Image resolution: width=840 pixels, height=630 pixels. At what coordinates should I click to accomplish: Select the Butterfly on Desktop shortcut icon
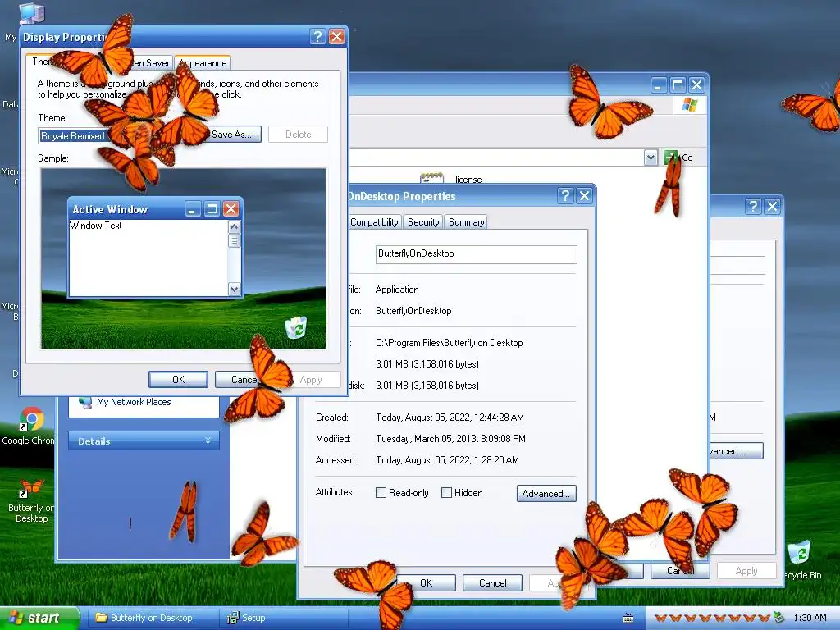point(32,488)
